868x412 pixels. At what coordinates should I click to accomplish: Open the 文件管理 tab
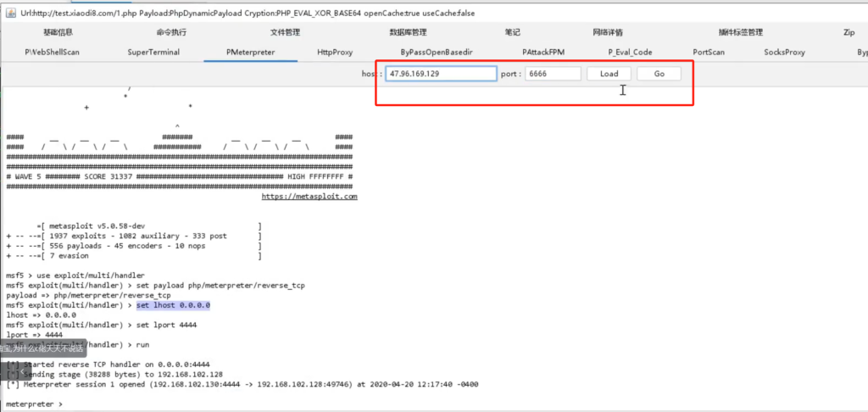coord(285,33)
